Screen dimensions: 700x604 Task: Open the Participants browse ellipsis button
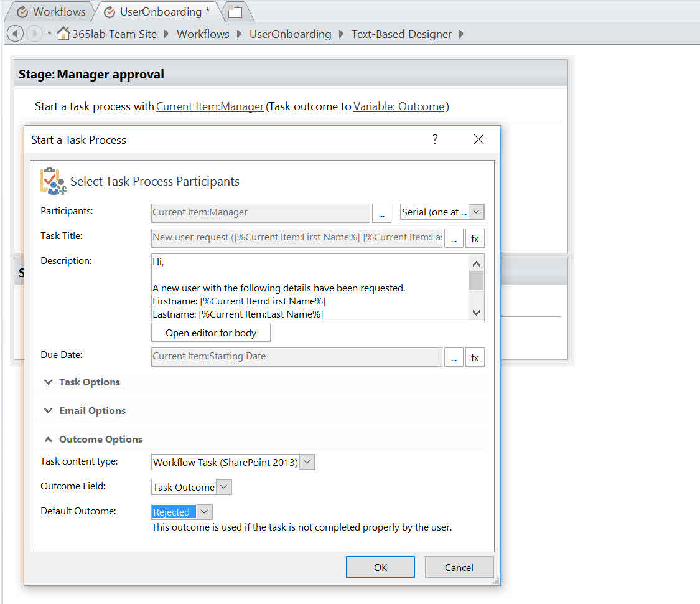(381, 213)
